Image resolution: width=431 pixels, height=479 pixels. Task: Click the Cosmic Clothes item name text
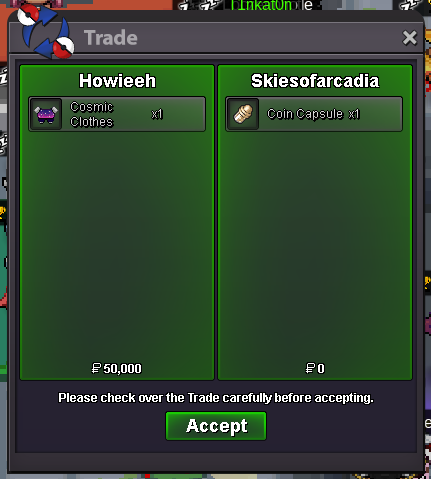(x=92, y=114)
